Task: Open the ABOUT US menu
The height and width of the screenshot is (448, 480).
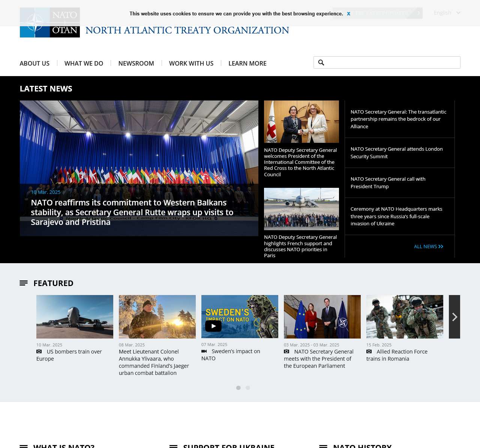Action: click(34, 63)
